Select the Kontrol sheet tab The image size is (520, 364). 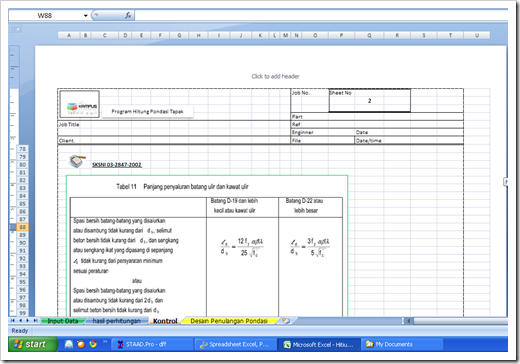click(165, 321)
